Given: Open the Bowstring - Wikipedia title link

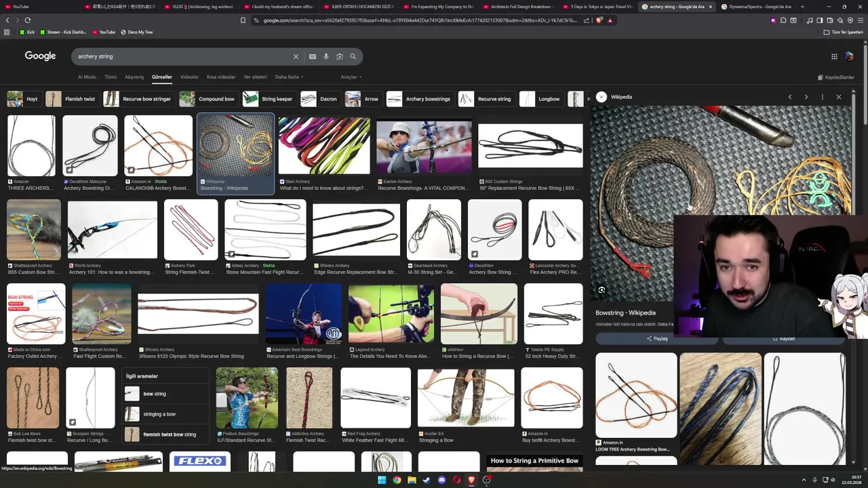Looking at the screenshot, I should [x=625, y=313].
